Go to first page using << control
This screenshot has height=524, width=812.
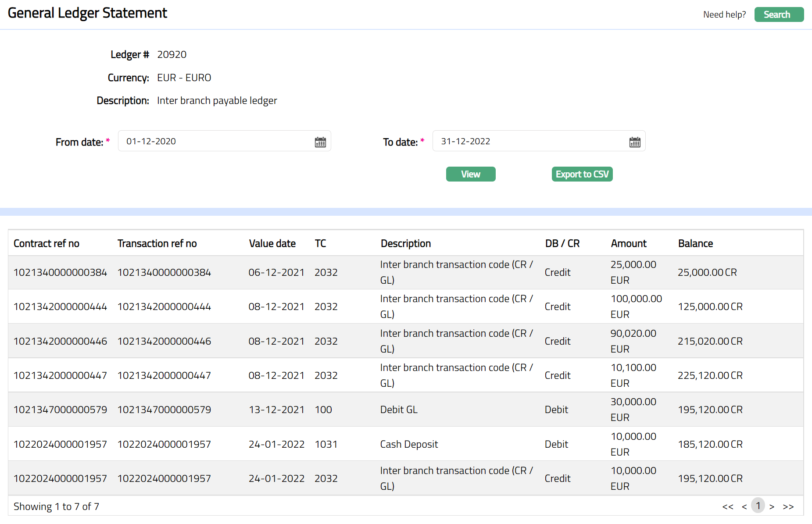click(x=727, y=506)
